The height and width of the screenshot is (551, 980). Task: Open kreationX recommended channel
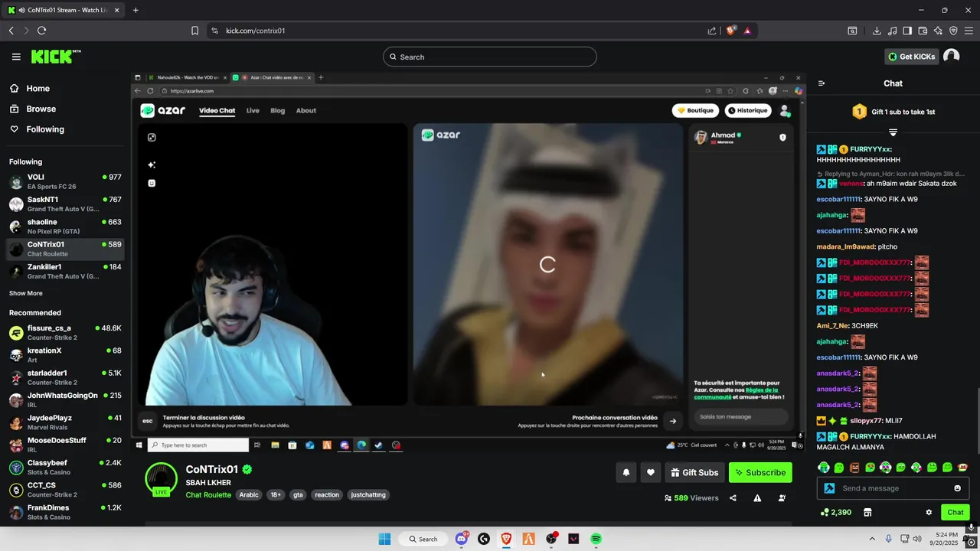click(64, 355)
